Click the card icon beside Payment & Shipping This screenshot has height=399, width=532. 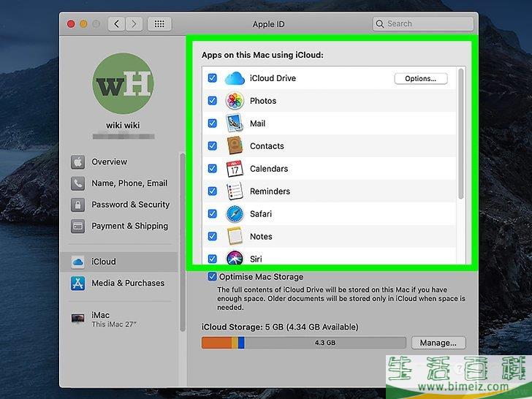pos(77,226)
